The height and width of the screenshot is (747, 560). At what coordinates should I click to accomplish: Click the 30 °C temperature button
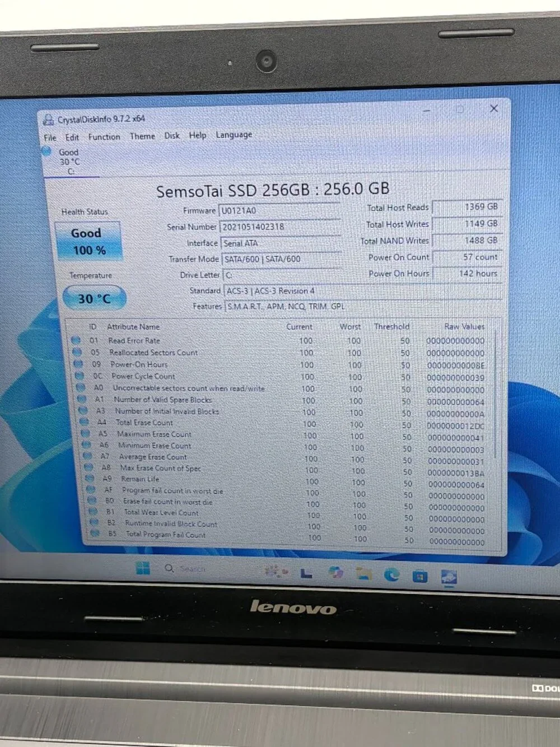[x=94, y=299]
